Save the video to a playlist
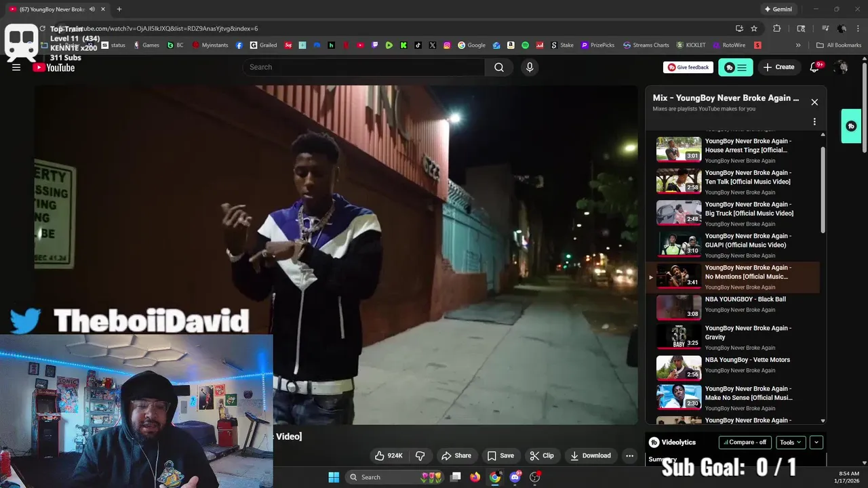Image resolution: width=868 pixels, height=488 pixels. [x=500, y=455]
